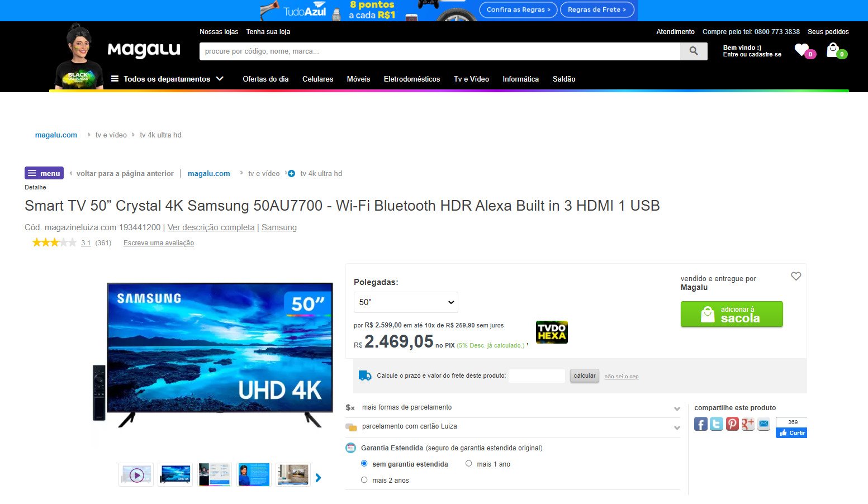Image resolution: width=868 pixels, height=504 pixels.
Task: Click the Magalu logo
Action: point(144,50)
